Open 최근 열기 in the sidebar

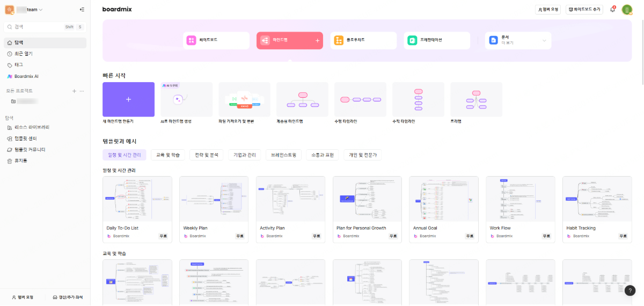23,54
